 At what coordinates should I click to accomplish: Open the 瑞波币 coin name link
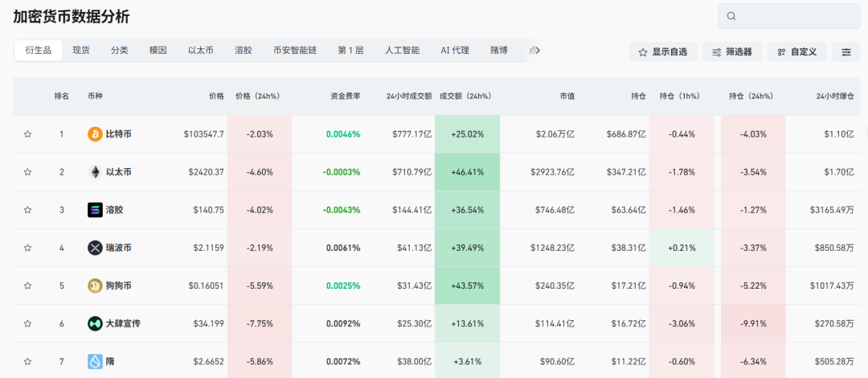pyautogui.click(x=119, y=248)
